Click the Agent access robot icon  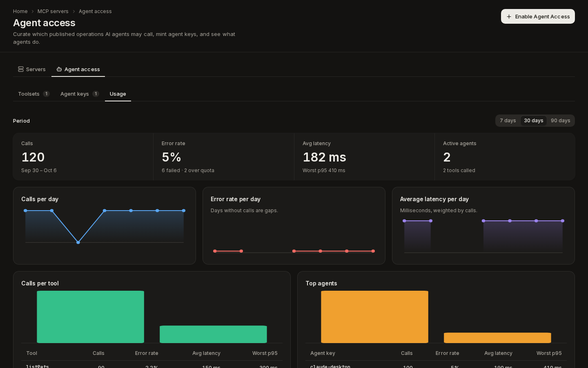click(59, 69)
